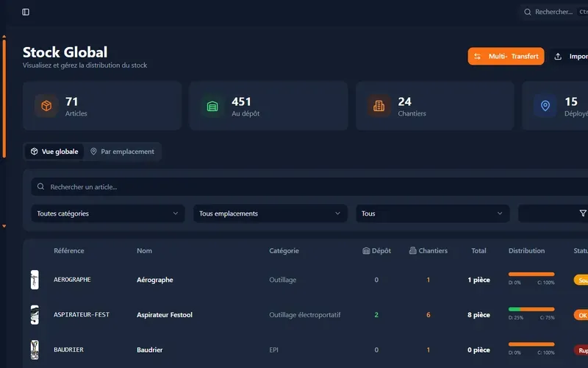Click the Import upload button
This screenshot has height=368, width=588.
tap(569, 57)
